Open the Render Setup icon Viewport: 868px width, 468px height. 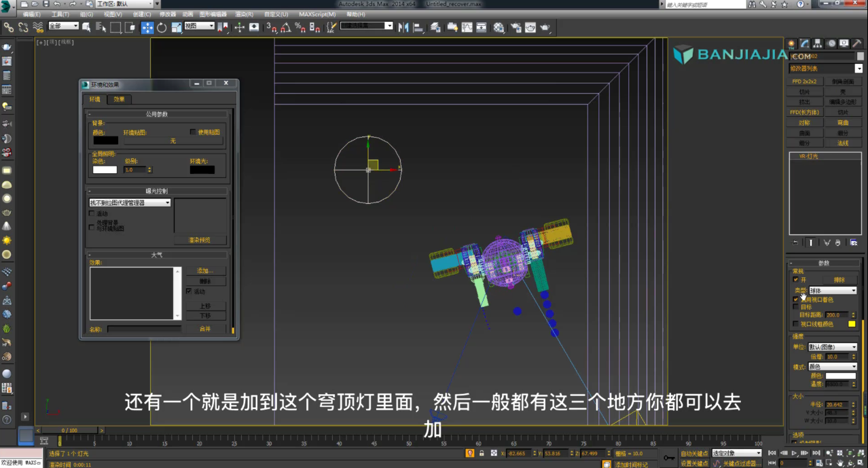[x=515, y=27]
